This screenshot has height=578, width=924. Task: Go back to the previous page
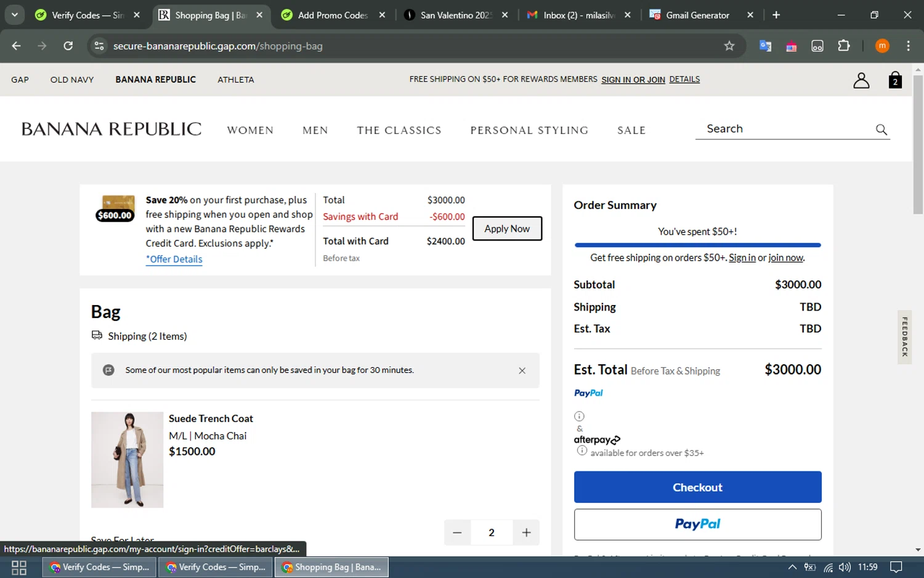click(17, 46)
